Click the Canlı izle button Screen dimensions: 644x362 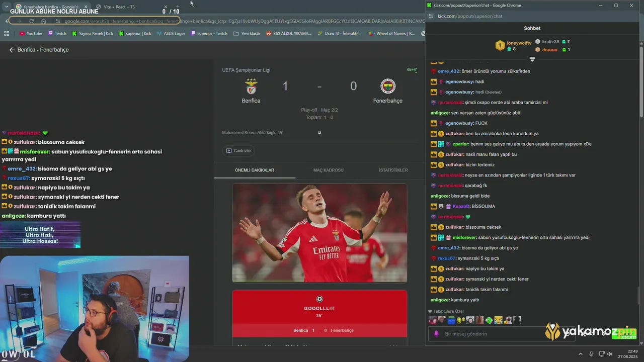tap(238, 150)
